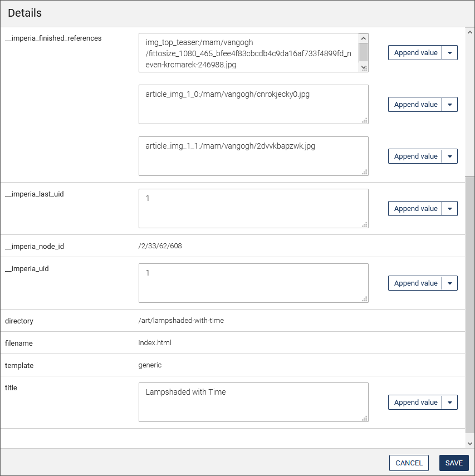Viewport: 475px width, 476px height.
Task: Select the filename value index.html
Action: click(155, 343)
